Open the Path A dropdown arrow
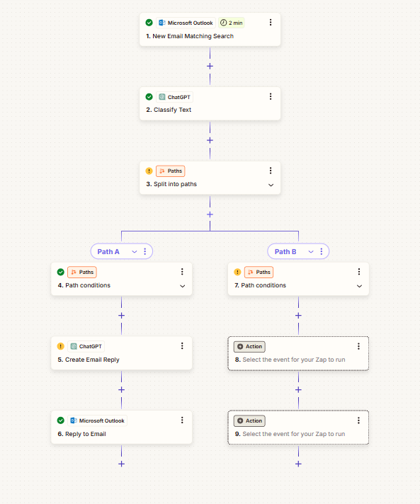Screen dimensions: 420x504 [x=135, y=252]
